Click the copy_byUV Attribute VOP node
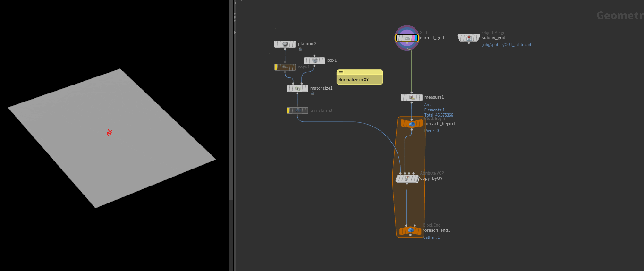This screenshot has width=644, height=271. tap(407, 179)
